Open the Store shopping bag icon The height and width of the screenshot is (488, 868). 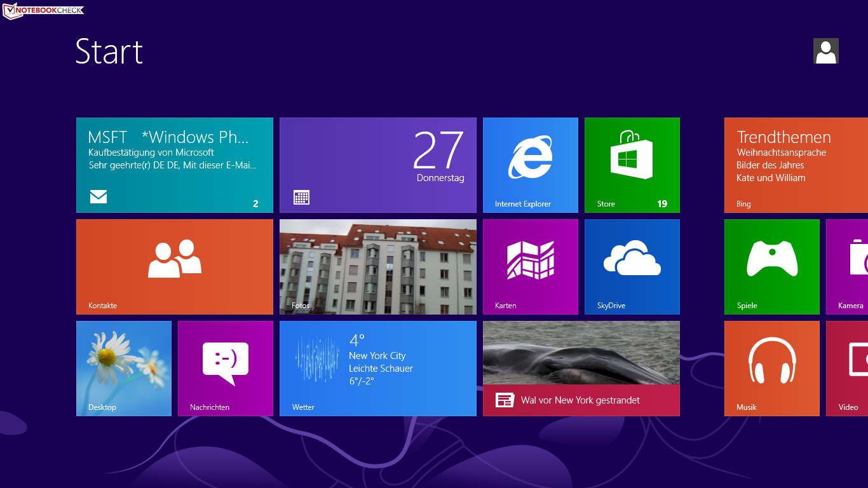coord(632,156)
